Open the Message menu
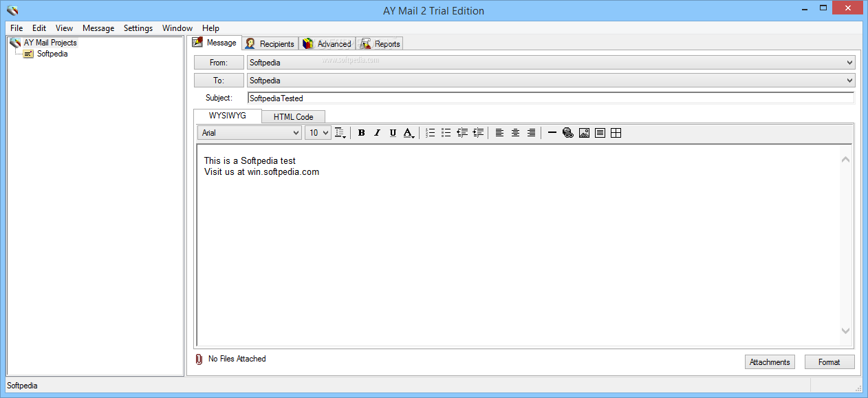The height and width of the screenshot is (398, 868). 98,28
